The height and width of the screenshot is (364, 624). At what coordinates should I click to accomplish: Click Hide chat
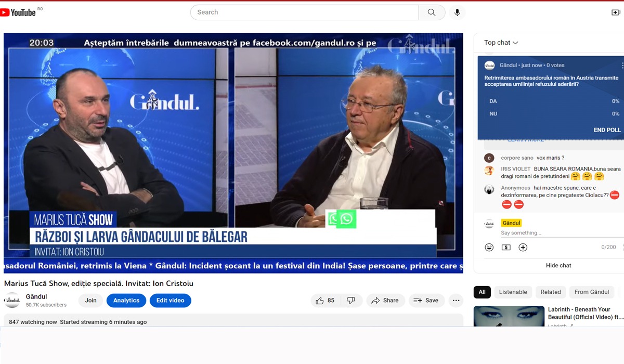558,265
